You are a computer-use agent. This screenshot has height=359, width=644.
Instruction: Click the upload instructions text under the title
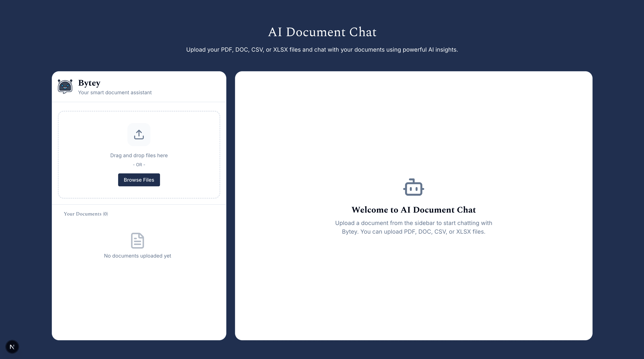tap(322, 49)
